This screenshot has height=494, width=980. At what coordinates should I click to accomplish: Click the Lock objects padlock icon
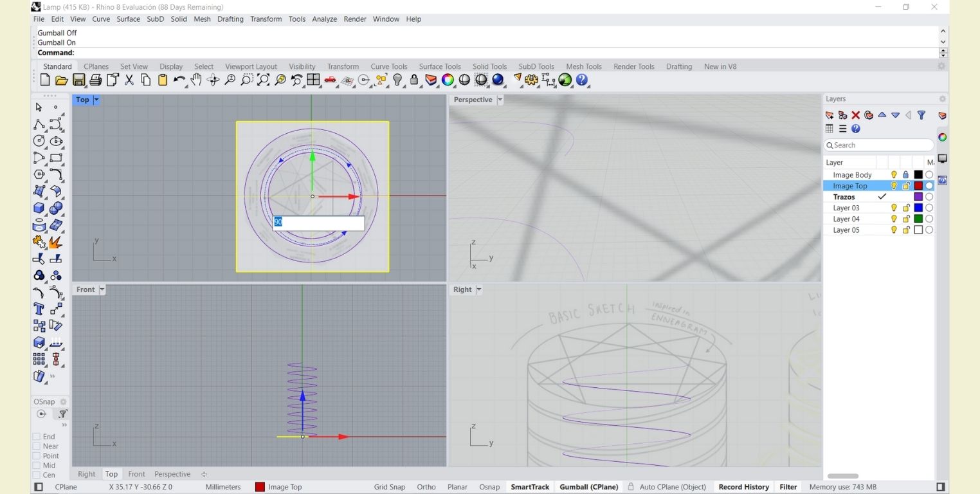[414, 80]
